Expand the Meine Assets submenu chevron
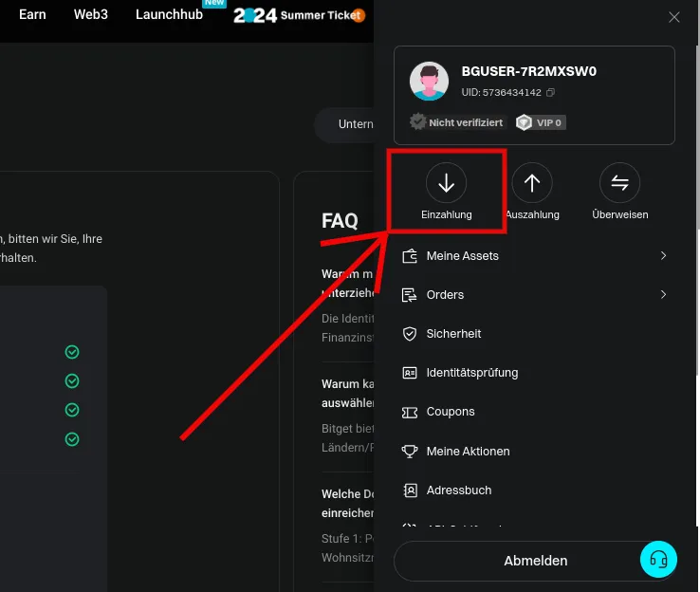 coord(663,256)
